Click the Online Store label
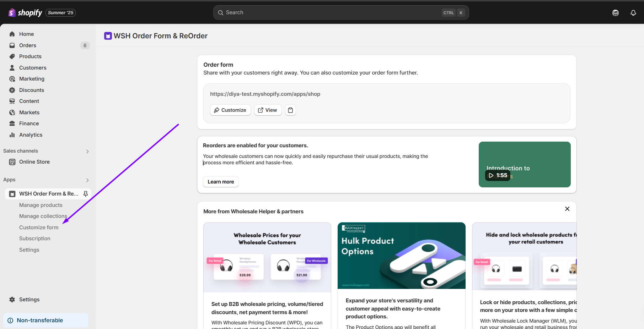Viewport: 644px width, 329px height. [x=34, y=162]
